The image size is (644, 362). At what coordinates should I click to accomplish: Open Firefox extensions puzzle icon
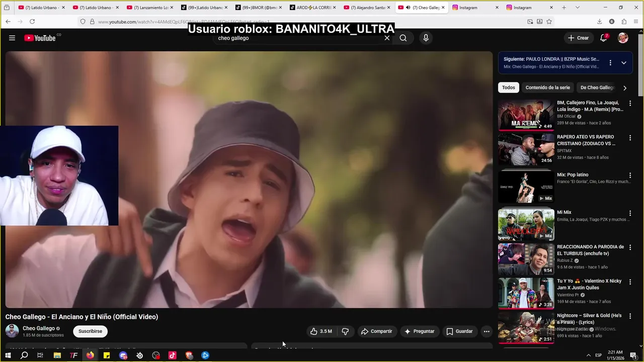(x=624, y=22)
